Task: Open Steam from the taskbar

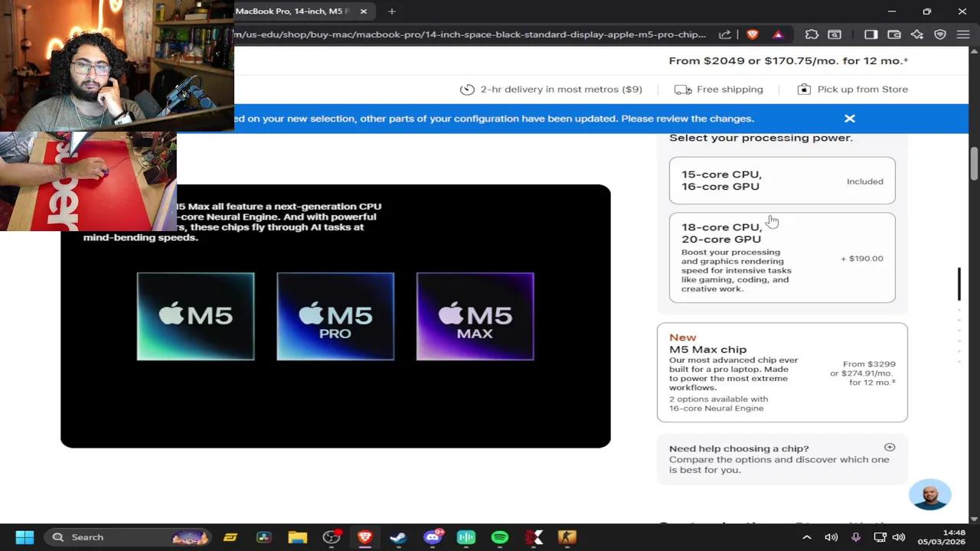Action: [398, 537]
